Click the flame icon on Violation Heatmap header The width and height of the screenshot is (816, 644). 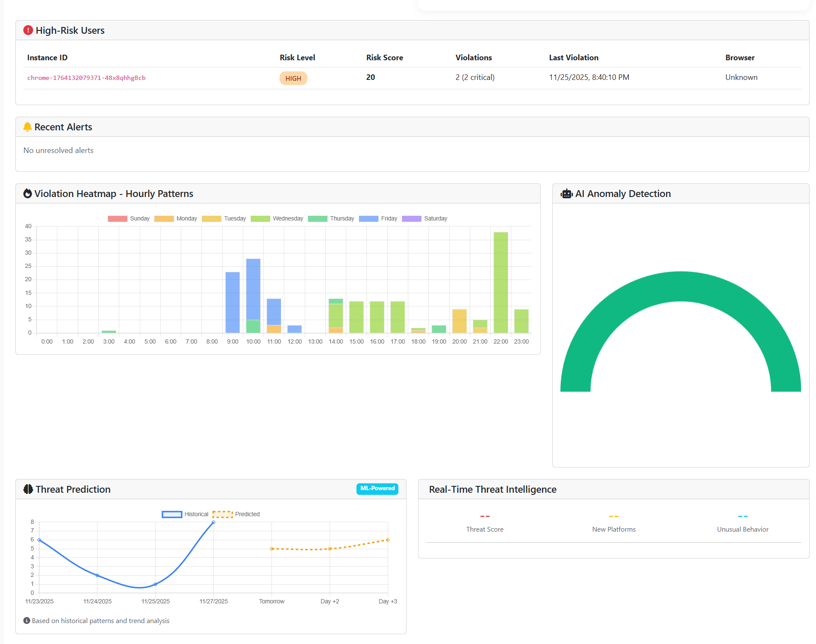[x=27, y=193]
